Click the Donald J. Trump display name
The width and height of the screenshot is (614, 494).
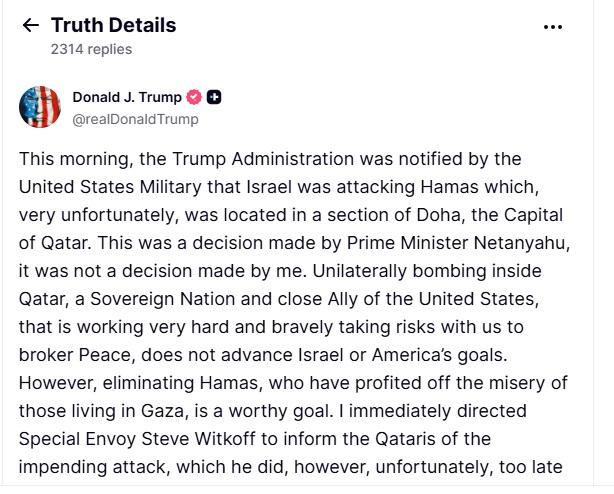click(x=127, y=97)
